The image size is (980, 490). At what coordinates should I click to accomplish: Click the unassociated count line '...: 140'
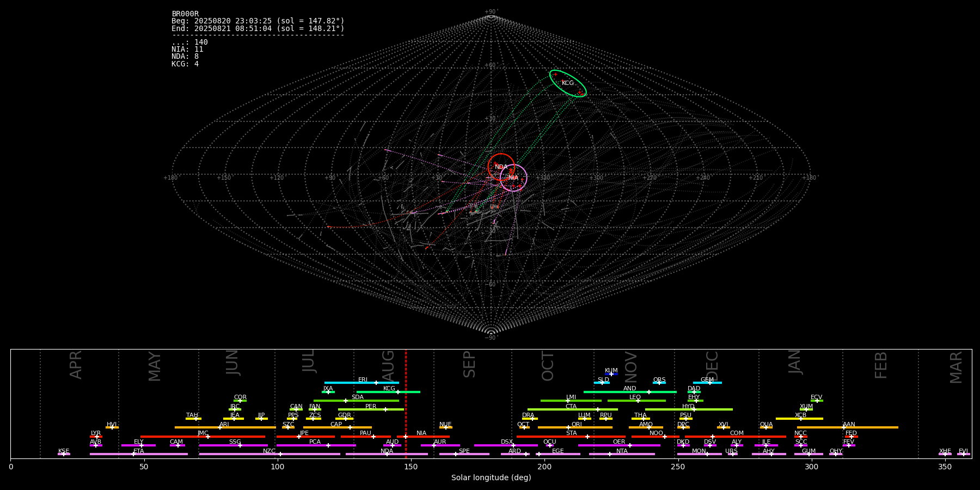189,42
